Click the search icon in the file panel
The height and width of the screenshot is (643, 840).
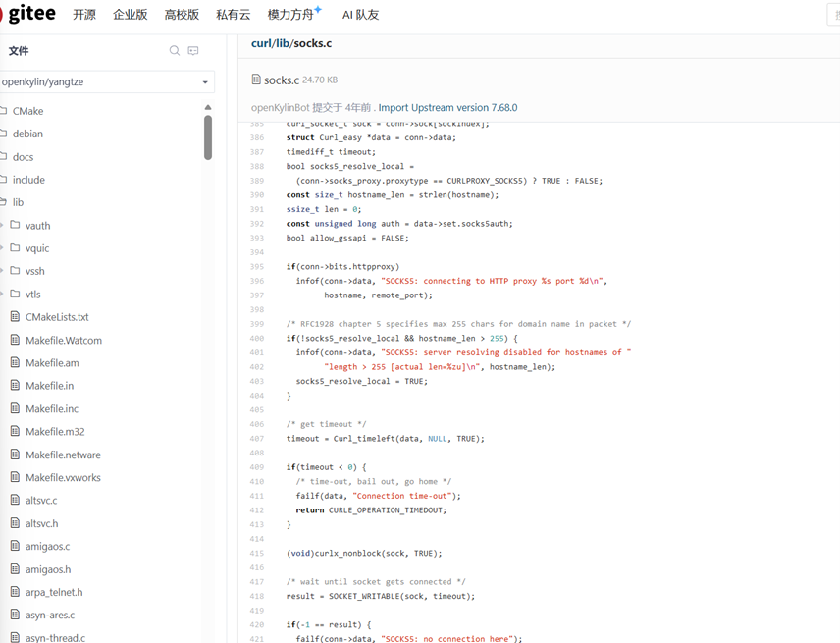coord(175,51)
